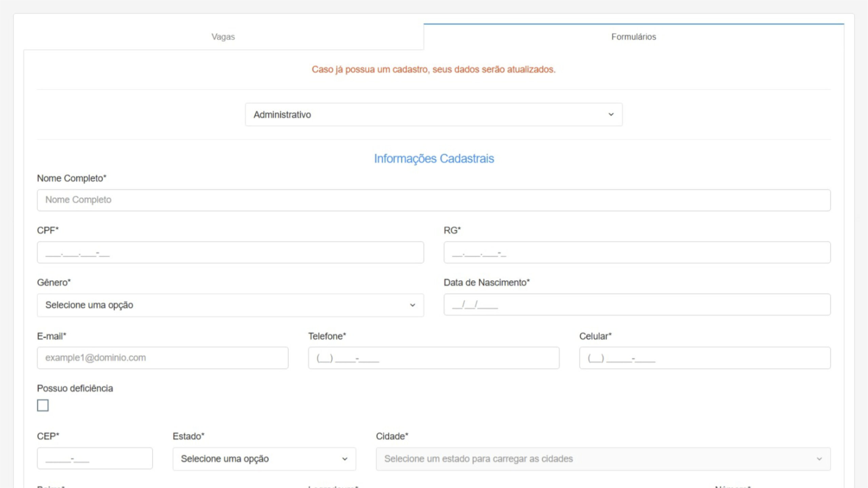The image size is (868, 488).
Task: Open the Estado dropdown
Action: point(264,459)
